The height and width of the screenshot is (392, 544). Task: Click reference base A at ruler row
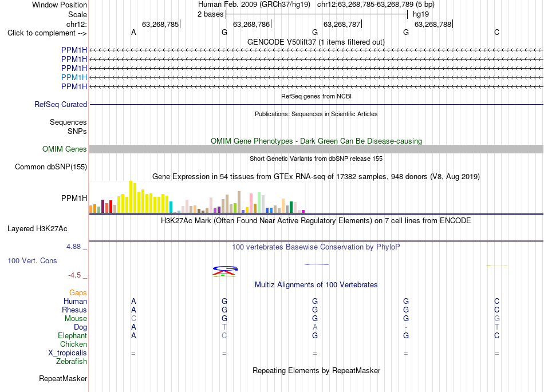tap(133, 33)
